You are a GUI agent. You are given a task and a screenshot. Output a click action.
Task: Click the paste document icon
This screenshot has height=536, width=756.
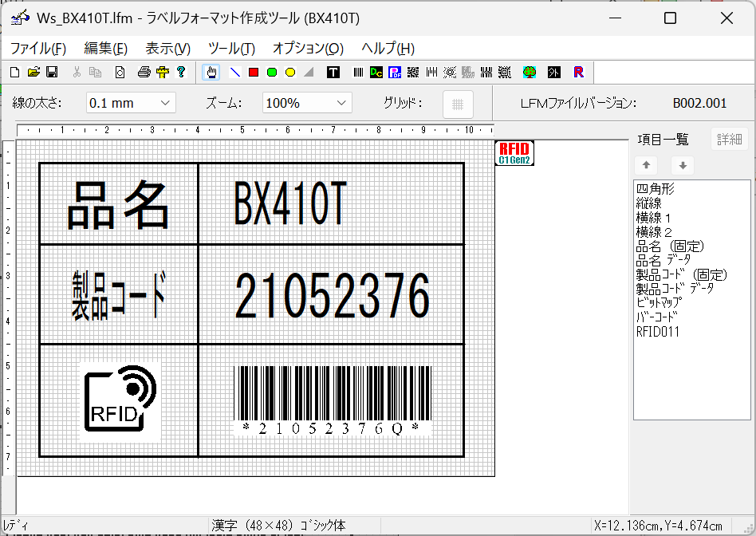coord(120,73)
